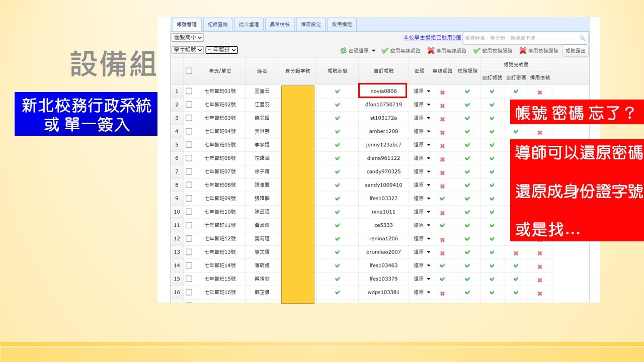Click the student name 吳湘芸
This screenshot has height=362, width=644.
[x=262, y=131]
